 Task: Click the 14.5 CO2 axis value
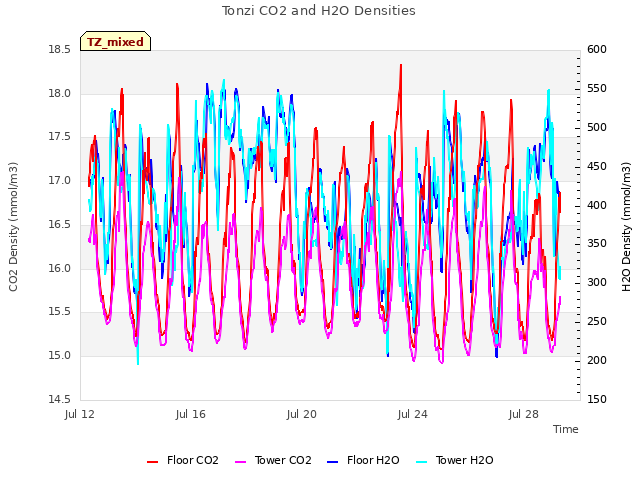[x=60, y=399]
